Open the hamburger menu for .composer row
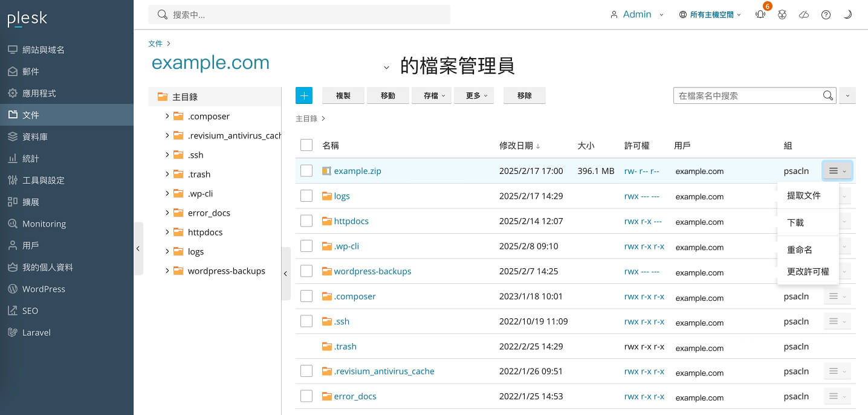Image resolution: width=868 pixels, height=415 pixels. [837, 296]
